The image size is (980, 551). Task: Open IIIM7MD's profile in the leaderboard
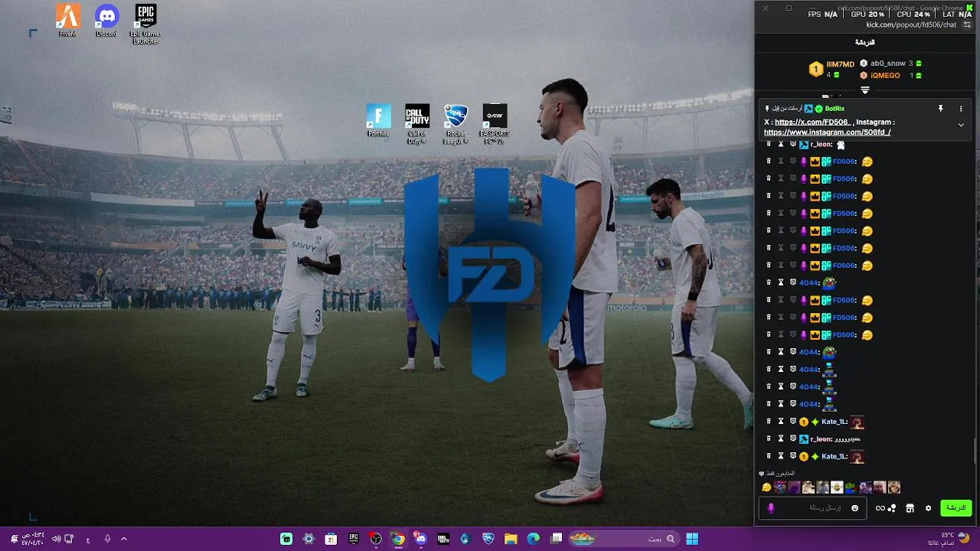[x=840, y=64]
